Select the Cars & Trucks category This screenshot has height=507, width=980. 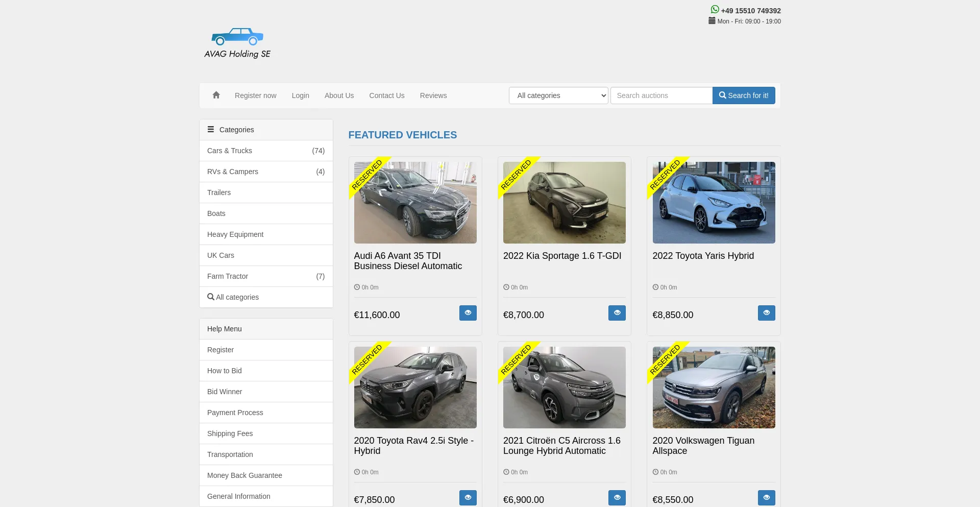click(x=266, y=151)
